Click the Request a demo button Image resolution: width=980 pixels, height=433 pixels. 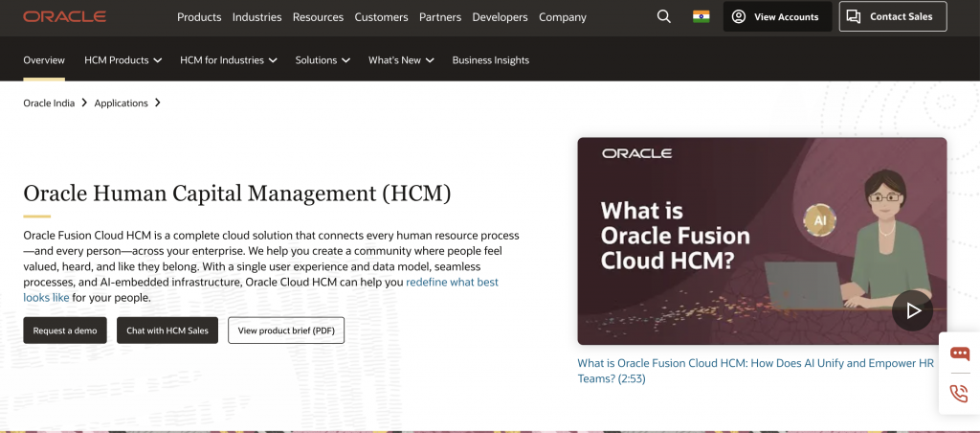point(65,330)
